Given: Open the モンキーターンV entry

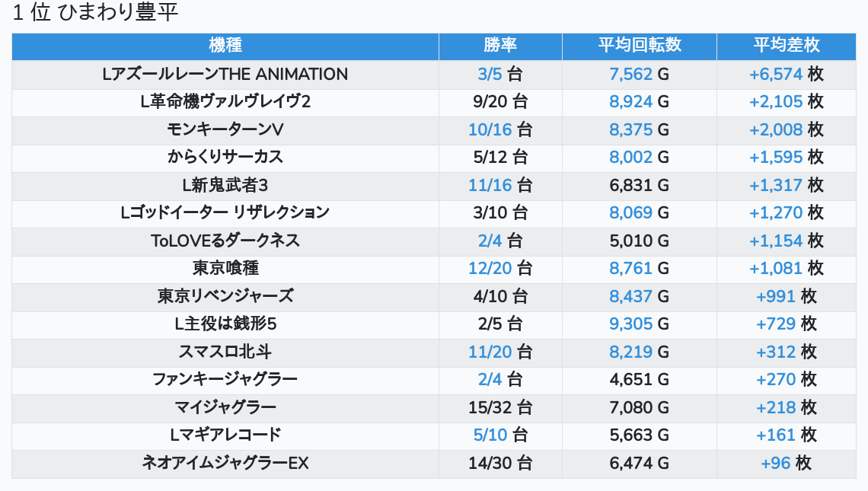Looking at the screenshot, I should click(225, 129).
